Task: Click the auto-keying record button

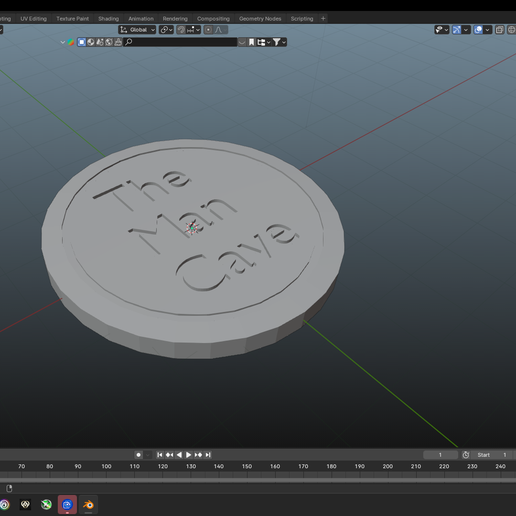Action: 139,455
